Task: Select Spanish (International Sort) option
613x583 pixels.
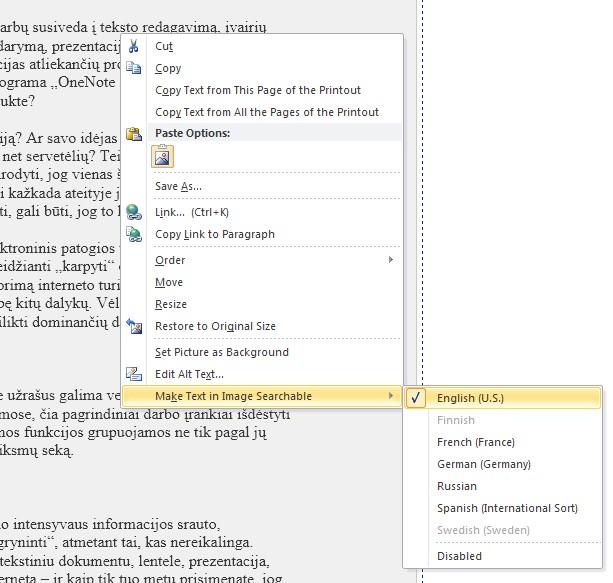Action: [507, 508]
